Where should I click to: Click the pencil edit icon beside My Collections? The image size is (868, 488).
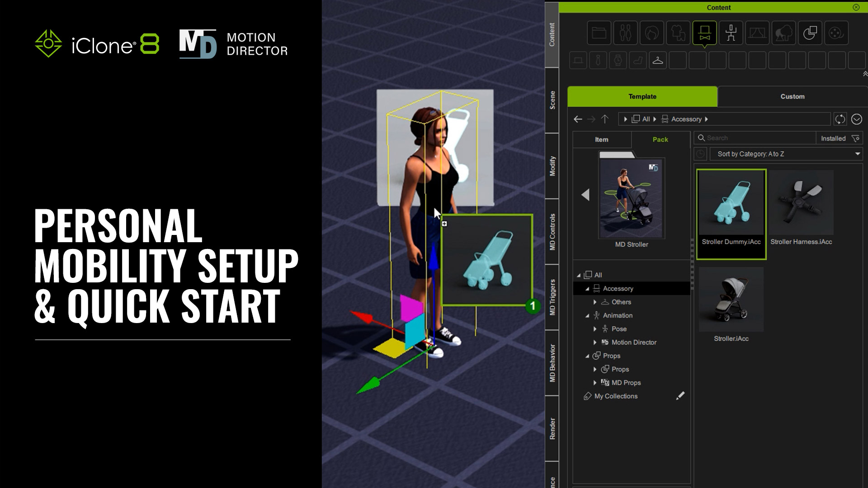click(680, 396)
